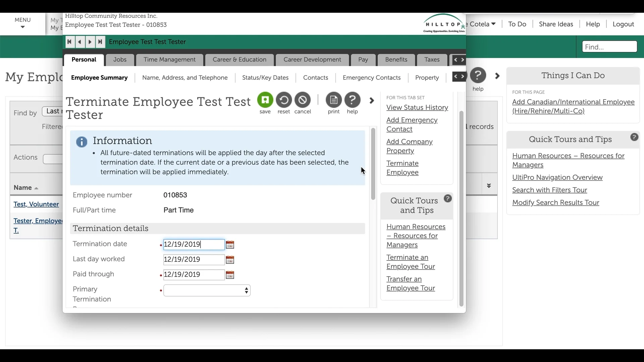
Task: Go to last employee record arrow
Action: (100, 42)
